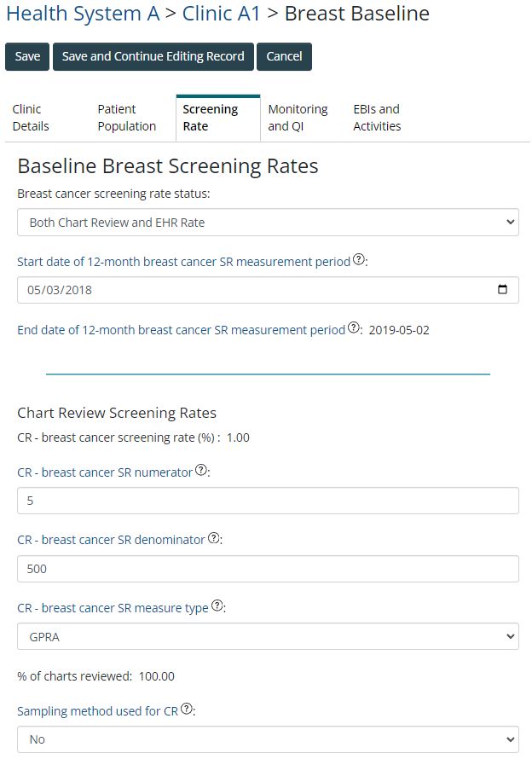Click help icon next to CR numerator
532x759 pixels.
tap(201, 471)
